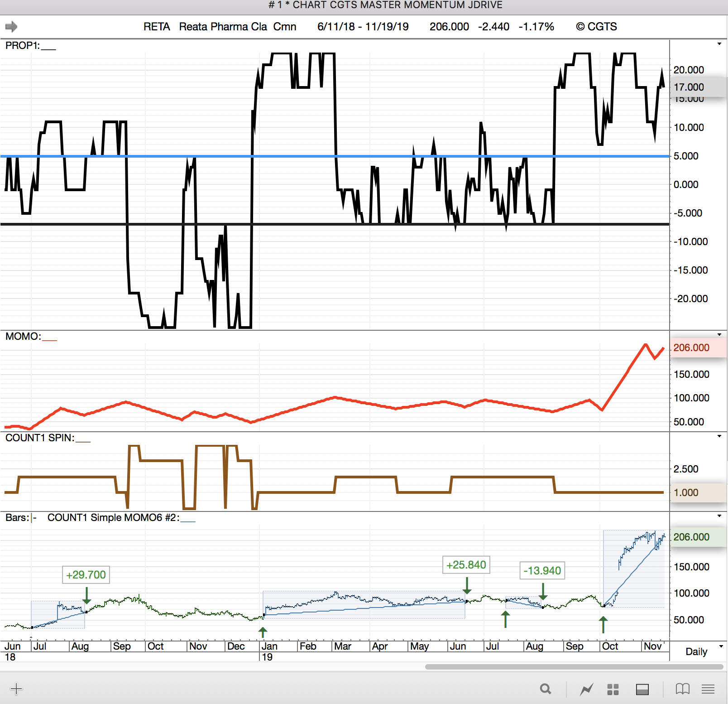Click the MOMO indicator label
Viewport: 728px width, 704px height.
(23, 337)
